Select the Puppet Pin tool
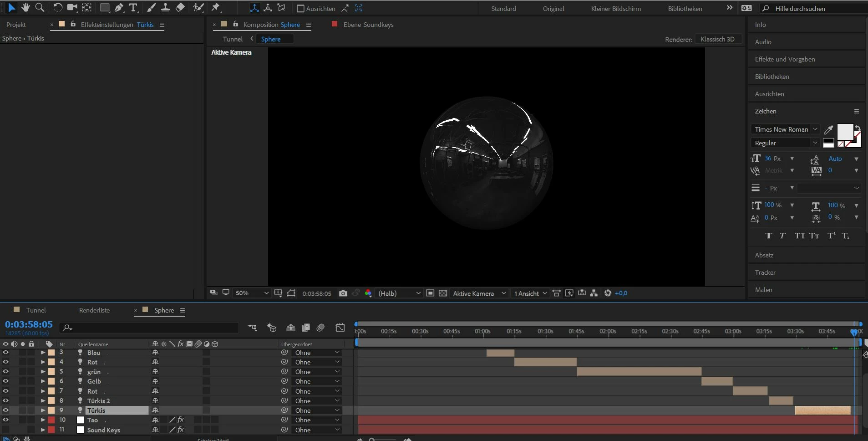This screenshot has width=868, height=441. pyautogui.click(x=215, y=7)
